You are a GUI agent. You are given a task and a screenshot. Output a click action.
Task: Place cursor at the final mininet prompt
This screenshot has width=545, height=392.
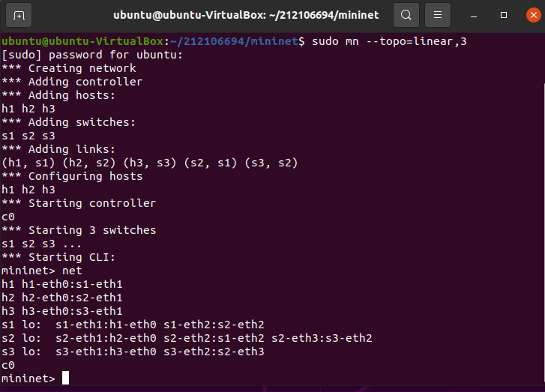[65, 378]
